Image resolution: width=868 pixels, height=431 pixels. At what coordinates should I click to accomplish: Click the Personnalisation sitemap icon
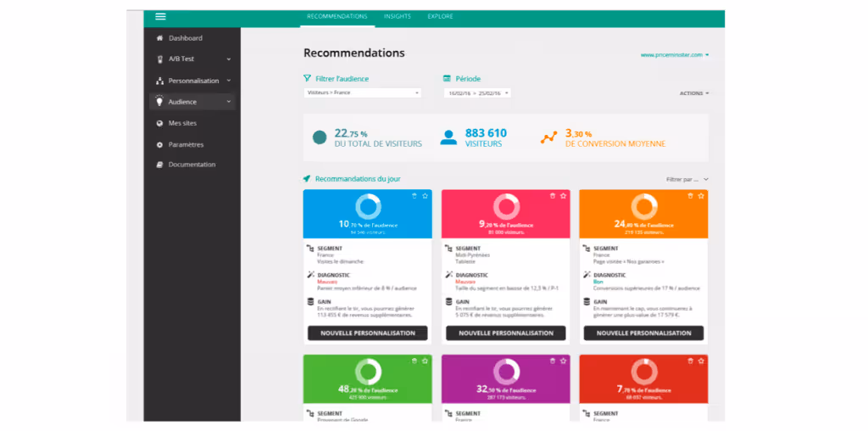tap(160, 81)
